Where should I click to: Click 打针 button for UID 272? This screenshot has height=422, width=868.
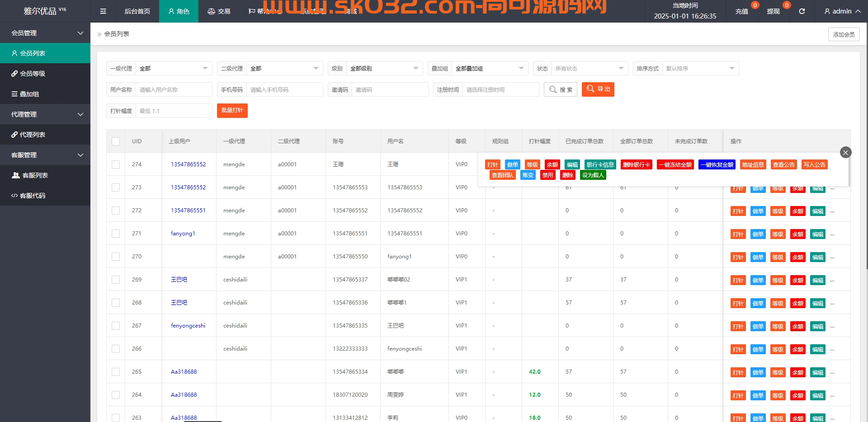tap(738, 211)
